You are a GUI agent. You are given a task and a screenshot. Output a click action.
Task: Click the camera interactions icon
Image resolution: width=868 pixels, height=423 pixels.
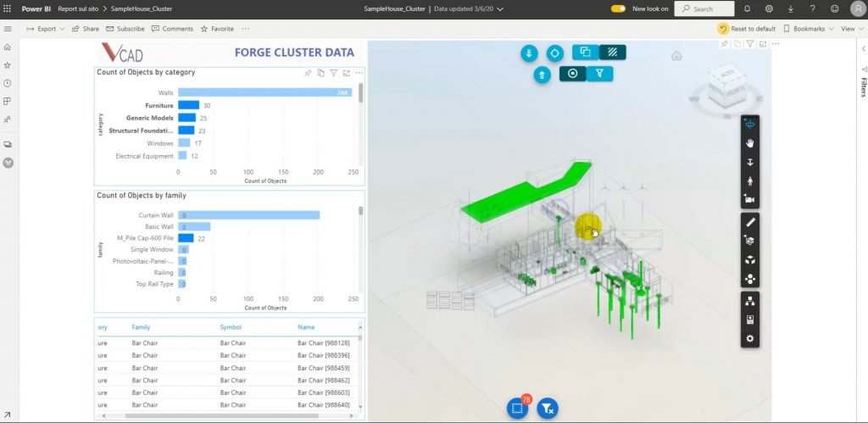[750, 199]
